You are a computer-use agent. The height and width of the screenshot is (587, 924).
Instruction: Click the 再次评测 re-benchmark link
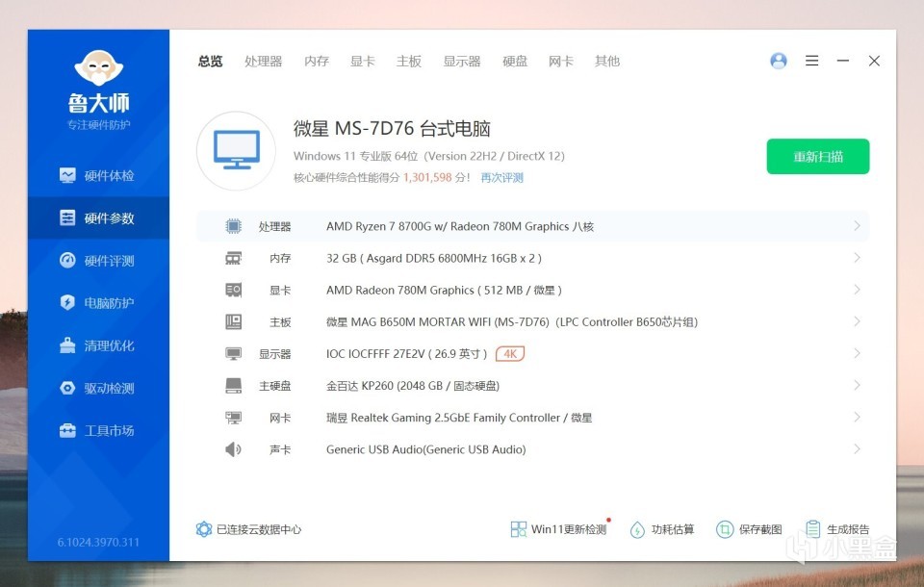point(502,178)
